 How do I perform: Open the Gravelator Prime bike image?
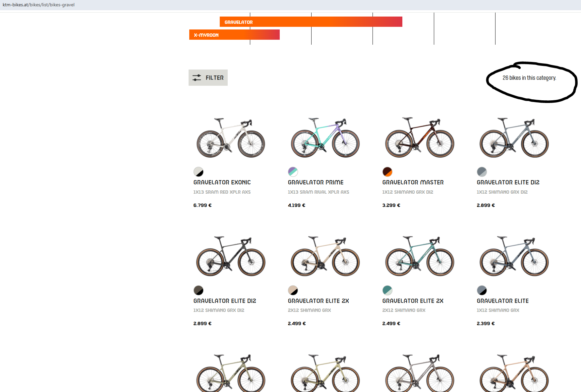click(325, 137)
